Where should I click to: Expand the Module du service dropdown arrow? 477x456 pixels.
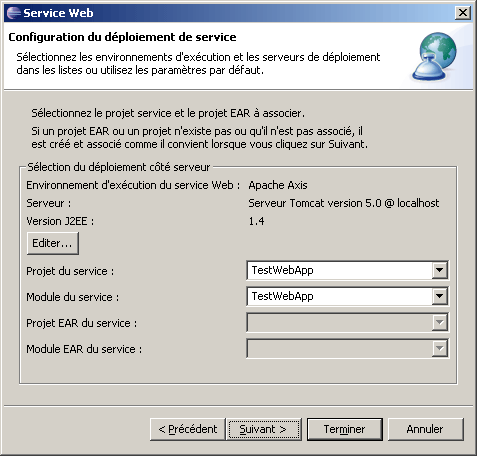[440, 296]
